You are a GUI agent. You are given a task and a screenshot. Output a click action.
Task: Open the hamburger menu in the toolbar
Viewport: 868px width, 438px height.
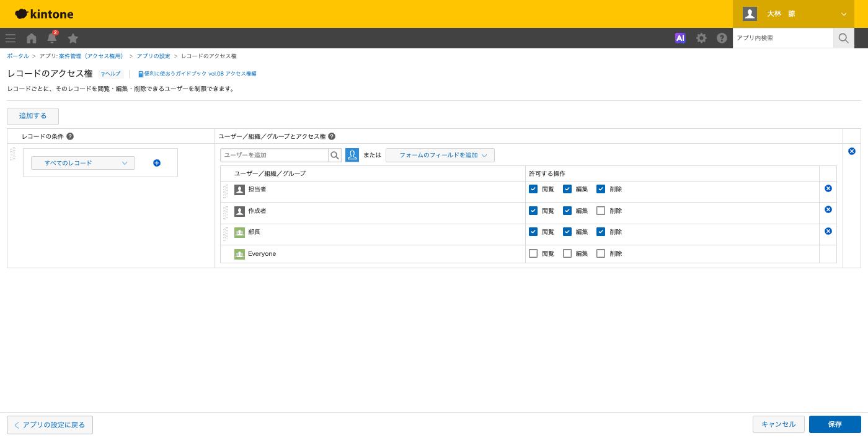[x=11, y=38]
